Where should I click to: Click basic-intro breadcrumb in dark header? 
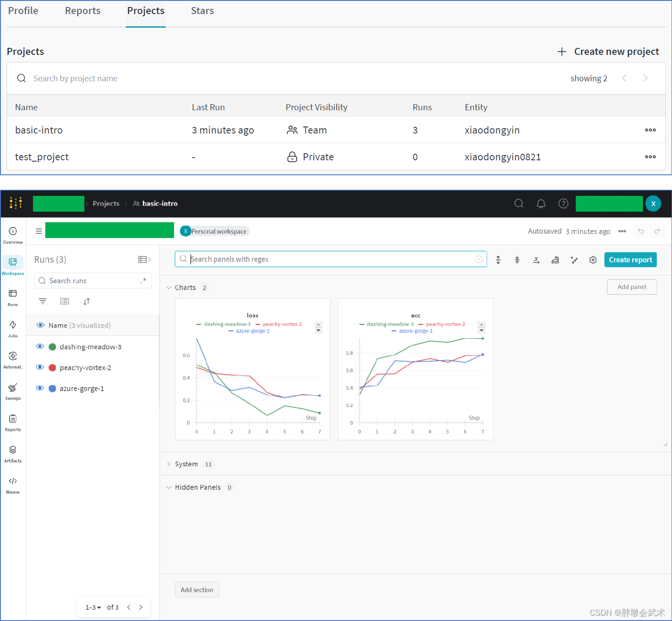pos(155,204)
